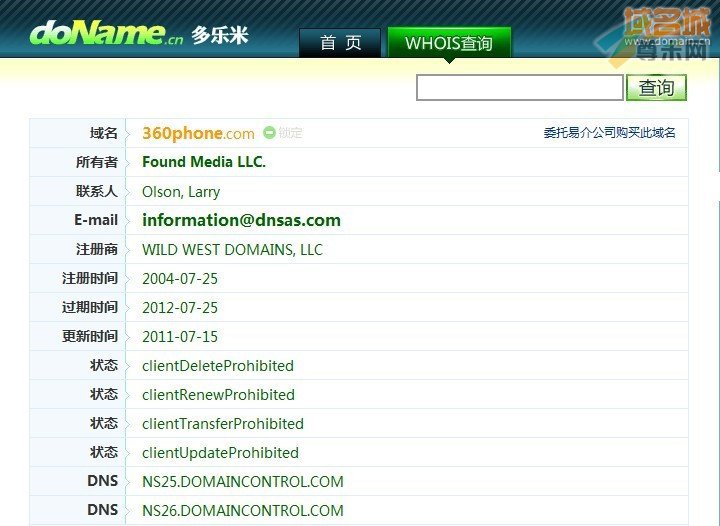Click the 域名 row label
The image size is (720, 526).
104,133
